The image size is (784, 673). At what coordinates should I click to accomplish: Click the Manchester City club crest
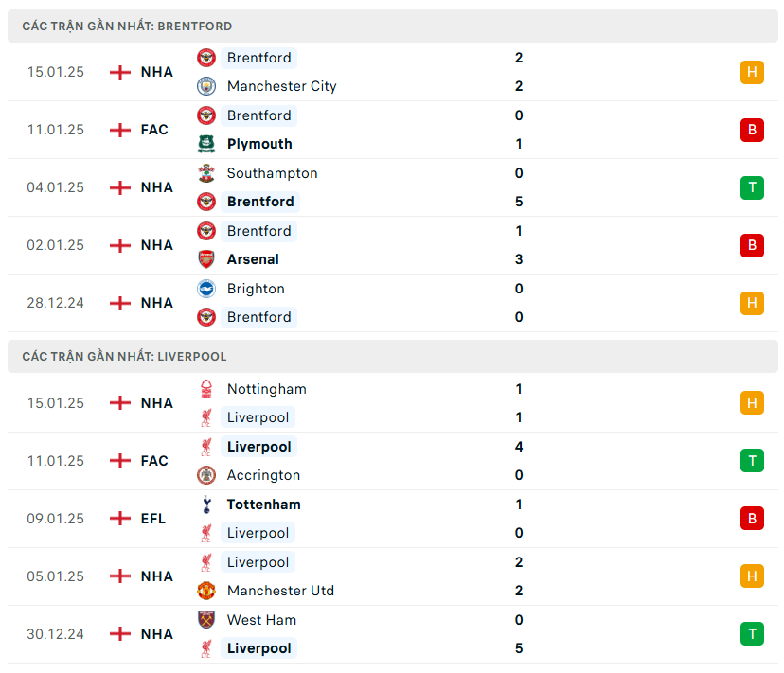206,86
